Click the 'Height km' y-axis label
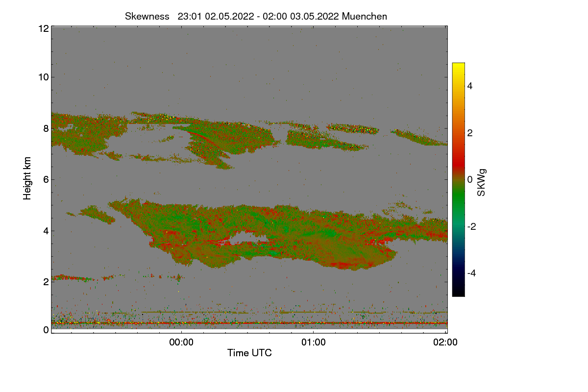Image resolution: width=588 pixels, height=392 pixels. (27, 178)
